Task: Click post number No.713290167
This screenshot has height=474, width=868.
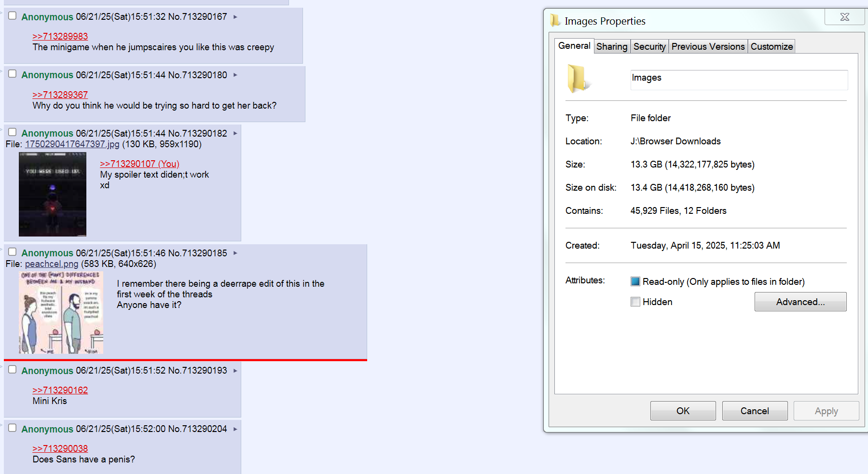Action: (197, 17)
